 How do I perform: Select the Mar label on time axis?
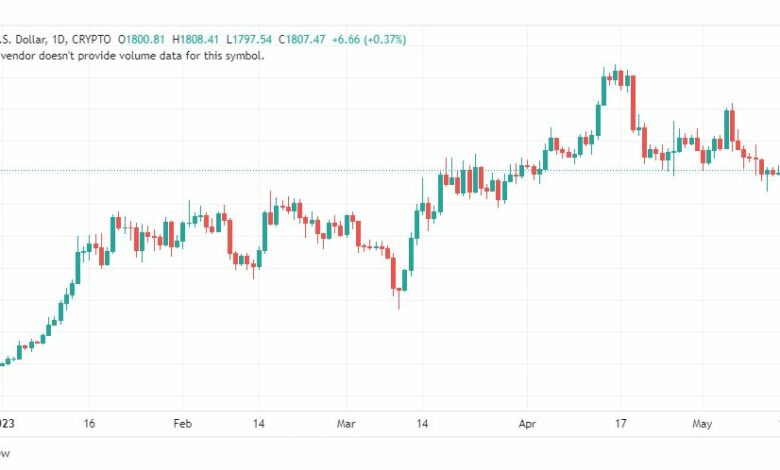click(346, 423)
